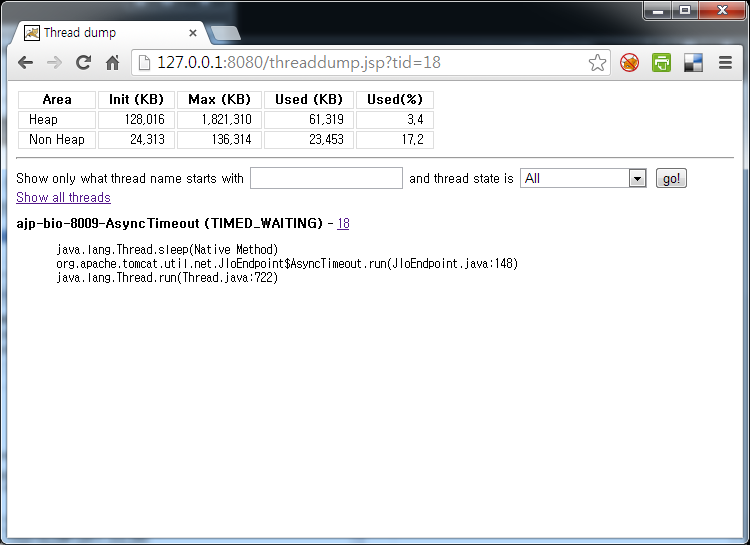Click the Show all threads link
This screenshot has height=545, width=750.
click(x=63, y=198)
